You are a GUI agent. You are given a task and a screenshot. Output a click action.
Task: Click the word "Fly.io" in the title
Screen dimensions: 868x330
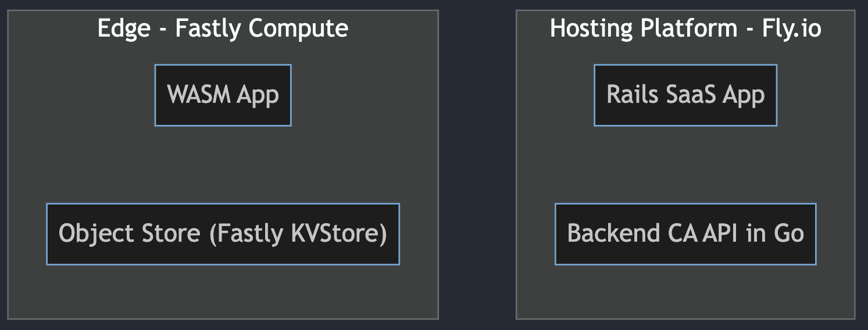[791, 28]
